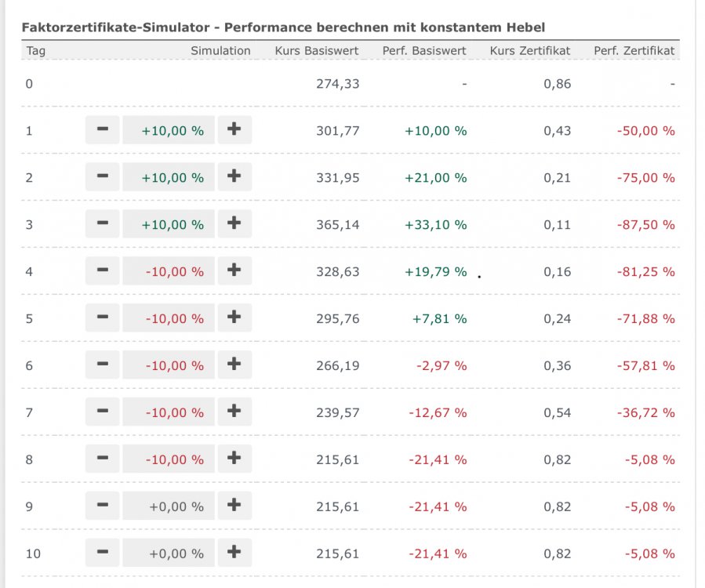Select the Perf. Zertifikat column header
Viewport: 705px width, 588px height.
pyautogui.click(x=634, y=51)
